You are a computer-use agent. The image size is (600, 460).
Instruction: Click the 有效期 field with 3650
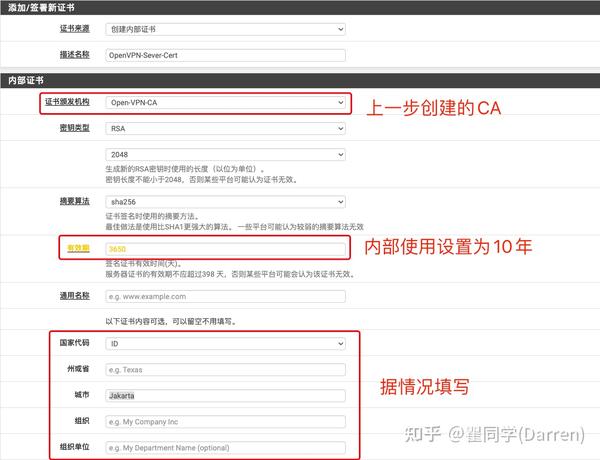click(225, 249)
